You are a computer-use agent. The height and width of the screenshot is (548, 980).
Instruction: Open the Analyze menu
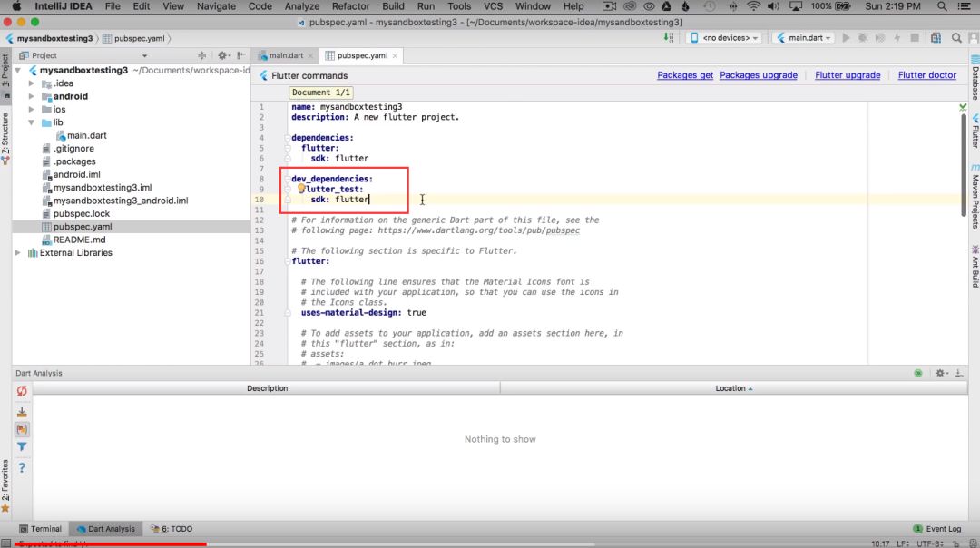pos(302,6)
